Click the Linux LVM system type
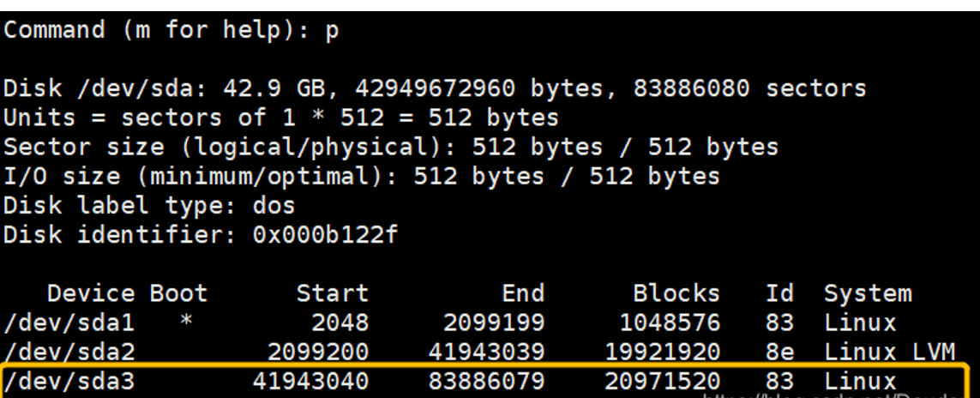Viewport: 980px width, 398px height. point(889,352)
